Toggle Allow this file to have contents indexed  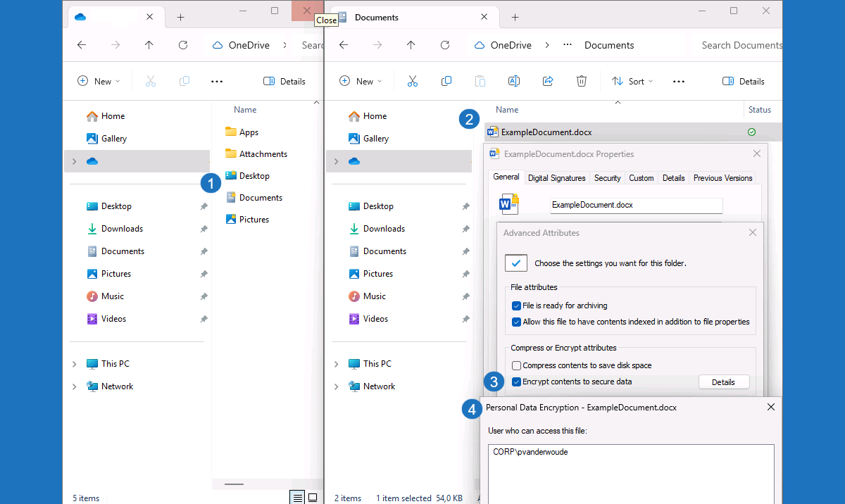pyautogui.click(x=517, y=322)
